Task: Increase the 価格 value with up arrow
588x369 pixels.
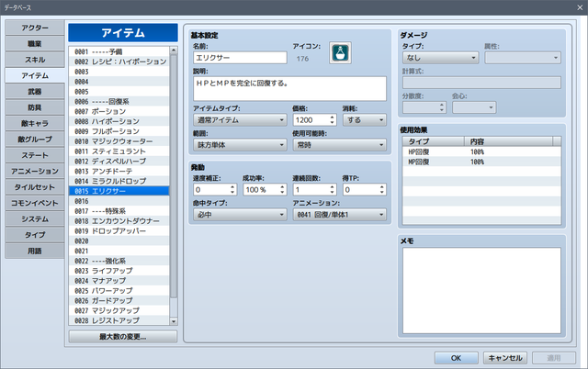Action: [x=332, y=117]
